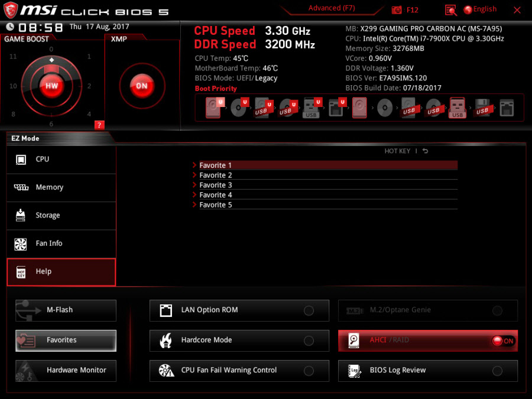This screenshot has height=399, width=532.
Task: Click the last network boot device icon
Action: (x=507, y=108)
